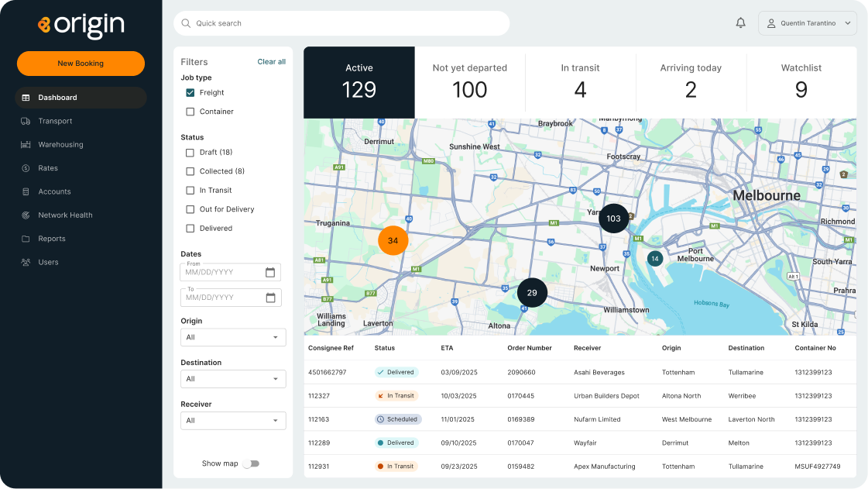The image size is (868, 489).
Task: Open the Origin filter dropdown
Action: pyautogui.click(x=233, y=337)
